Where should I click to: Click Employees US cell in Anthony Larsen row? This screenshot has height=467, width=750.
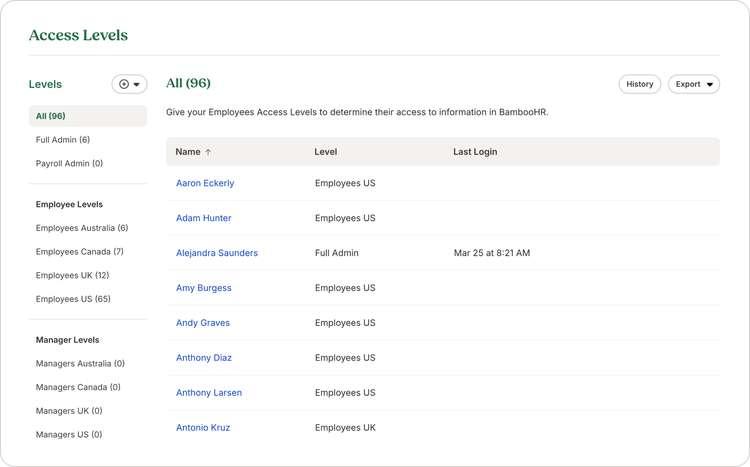(345, 393)
